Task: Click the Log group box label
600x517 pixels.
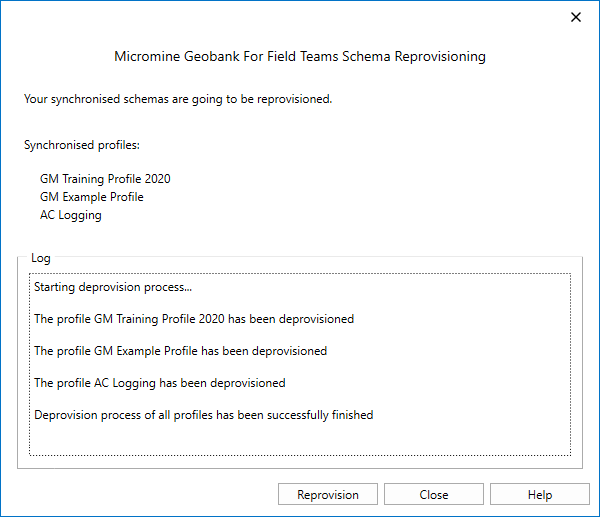Action: [40, 258]
